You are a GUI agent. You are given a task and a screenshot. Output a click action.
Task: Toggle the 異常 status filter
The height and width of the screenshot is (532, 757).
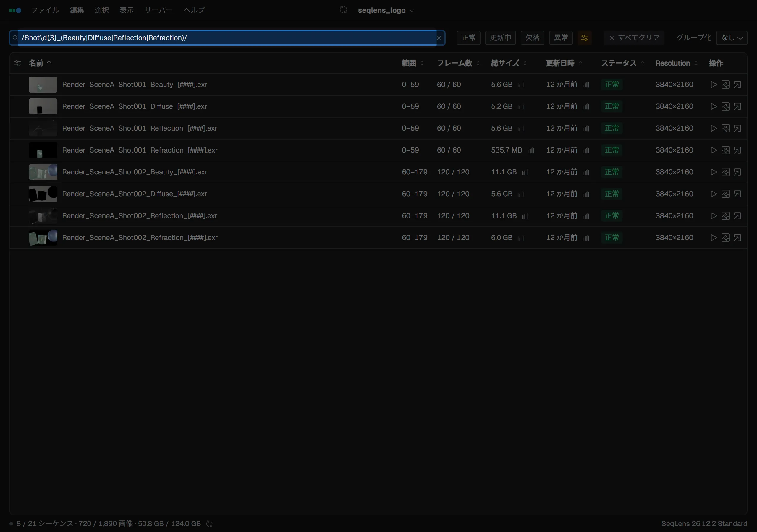pos(561,38)
